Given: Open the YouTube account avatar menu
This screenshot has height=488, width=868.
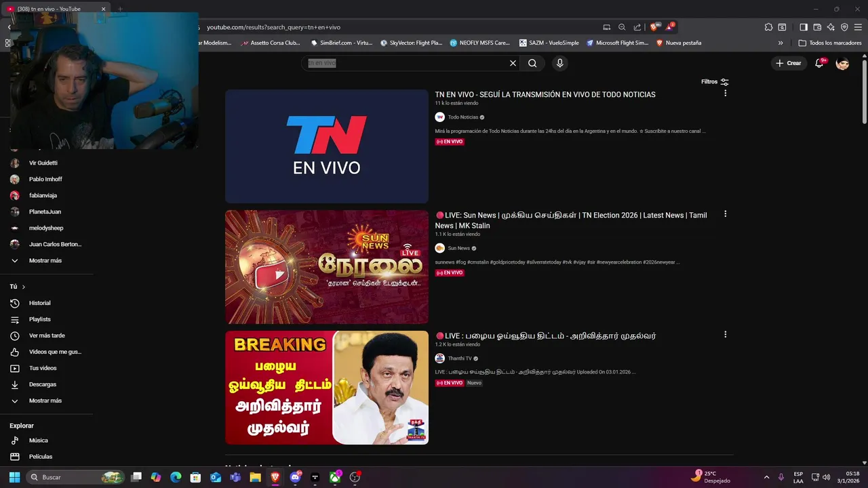Looking at the screenshot, I should [x=842, y=63].
